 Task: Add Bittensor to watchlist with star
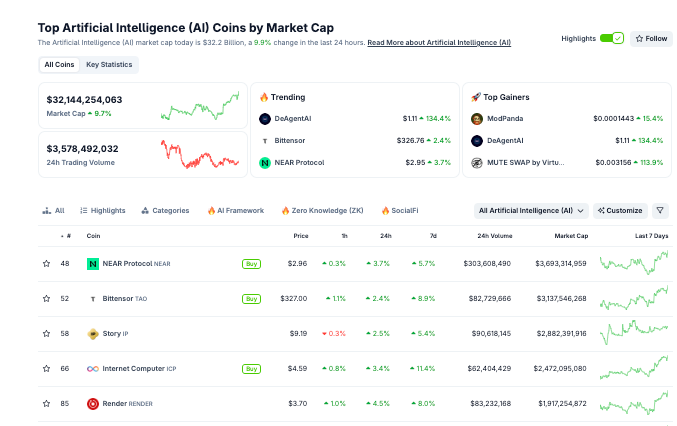tap(46, 299)
